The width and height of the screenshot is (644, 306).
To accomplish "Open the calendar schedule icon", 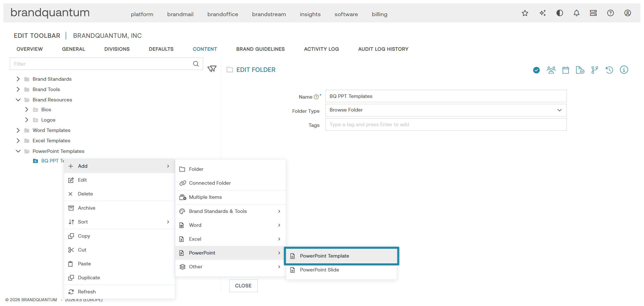I will click(566, 70).
